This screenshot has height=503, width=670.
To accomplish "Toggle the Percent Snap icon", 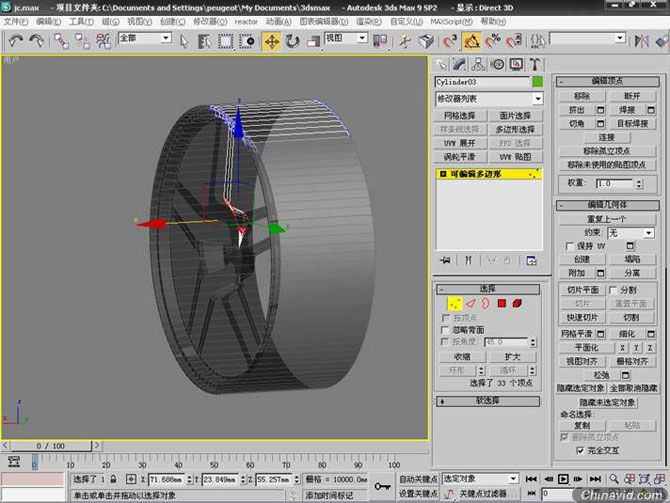I will click(x=493, y=41).
